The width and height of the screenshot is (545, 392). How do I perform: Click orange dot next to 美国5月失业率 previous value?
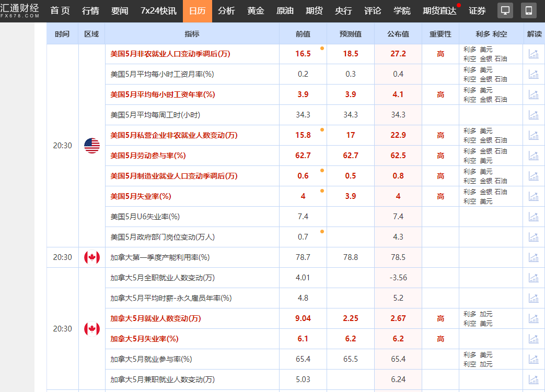322,191
